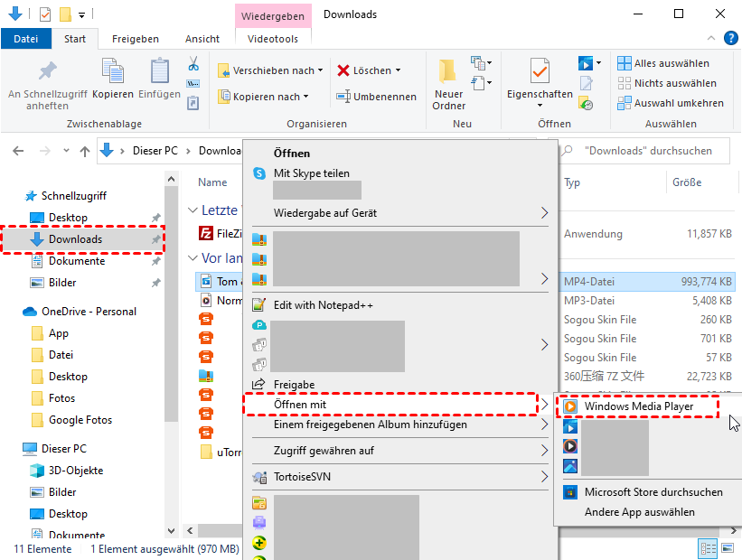Collapse the ribbon with the caret

pyautogui.click(x=710, y=38)
